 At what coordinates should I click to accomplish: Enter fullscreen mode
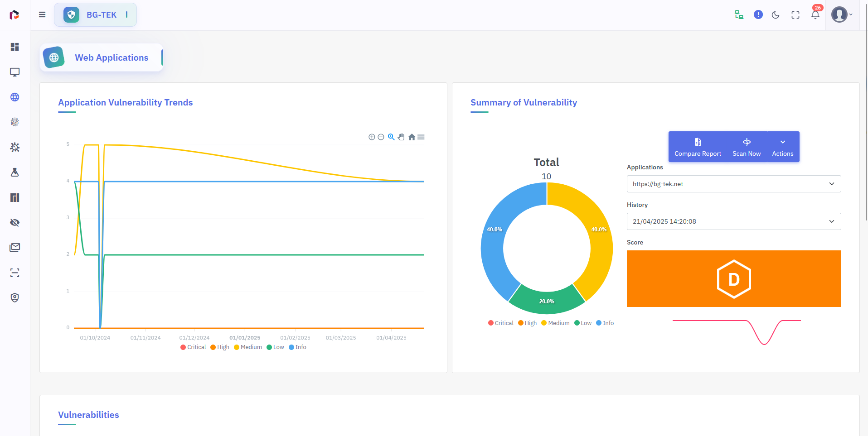[x=795, y=15]
